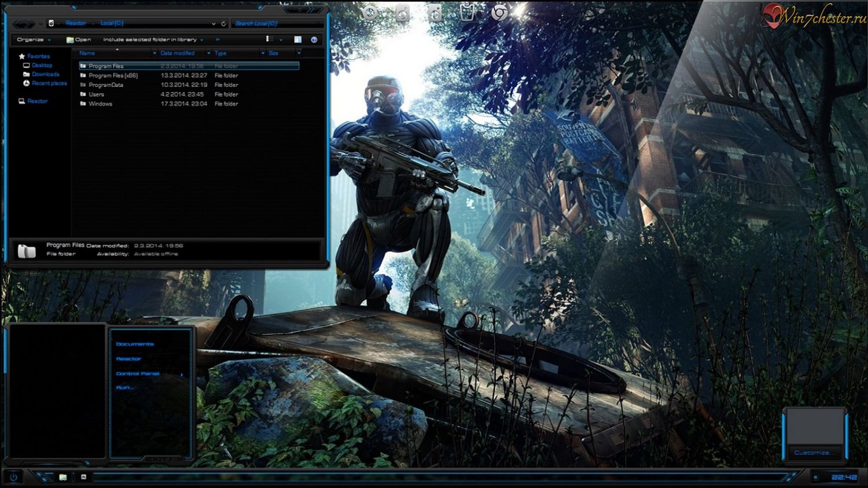Click the taskbar clock showing 22:42
This screenshot has height=488, width=868.
point(844,478)
